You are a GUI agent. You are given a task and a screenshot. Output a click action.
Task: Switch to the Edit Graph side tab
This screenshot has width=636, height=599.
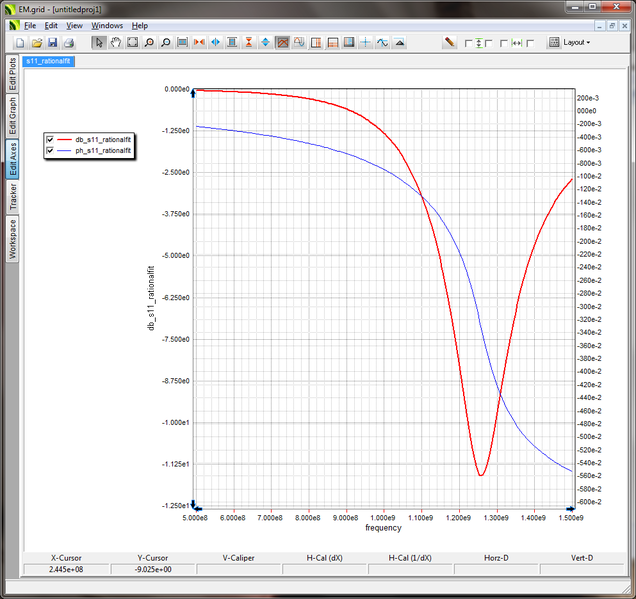tap(13, 115)
